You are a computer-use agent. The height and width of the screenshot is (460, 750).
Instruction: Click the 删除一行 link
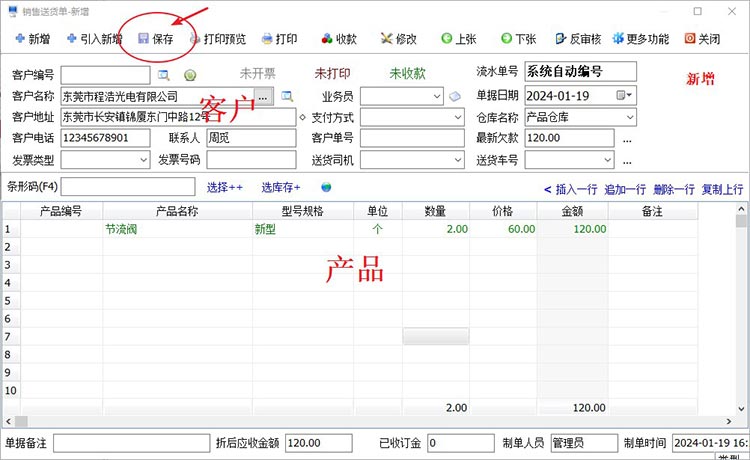[x=674, y=190]
